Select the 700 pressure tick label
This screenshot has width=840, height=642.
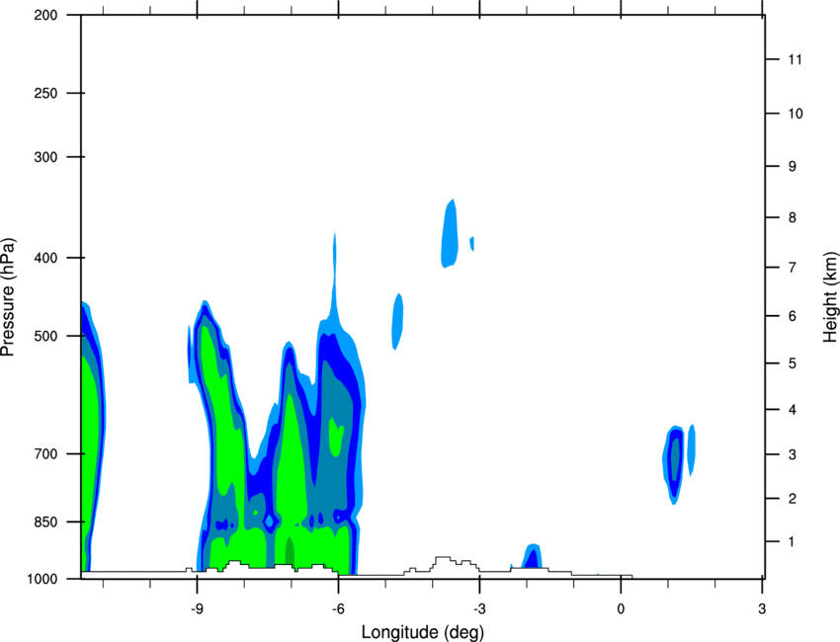45,454
